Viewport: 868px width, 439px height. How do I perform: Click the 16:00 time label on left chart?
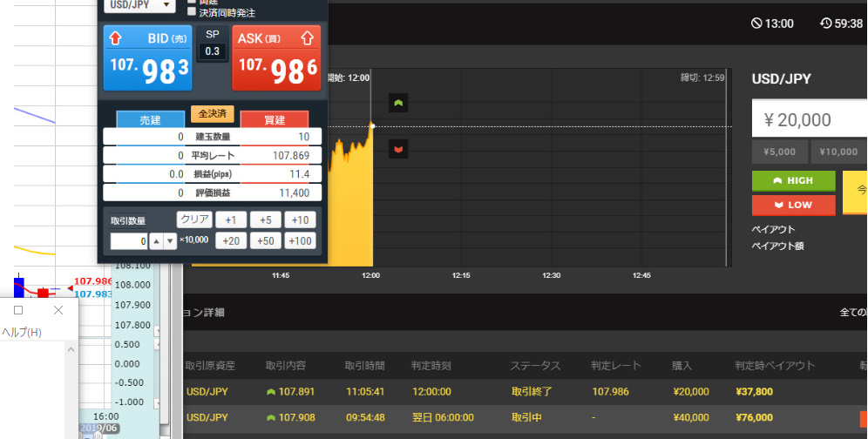[x=105, y=416]
